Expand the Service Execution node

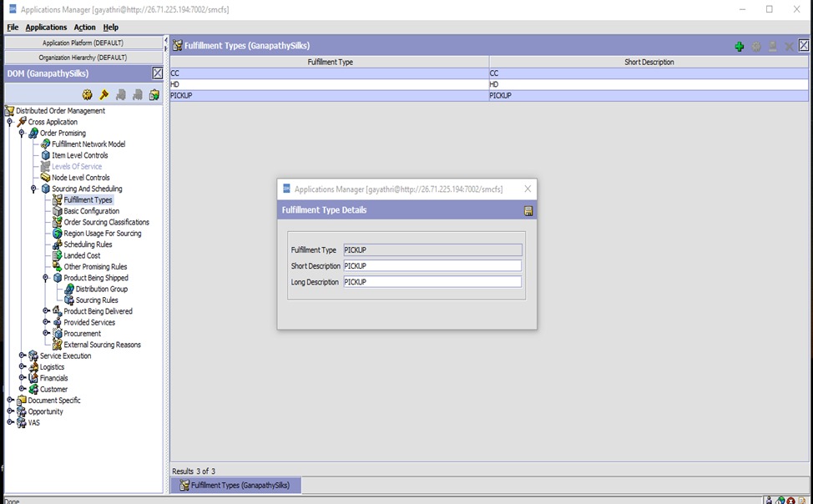(23, 355)
